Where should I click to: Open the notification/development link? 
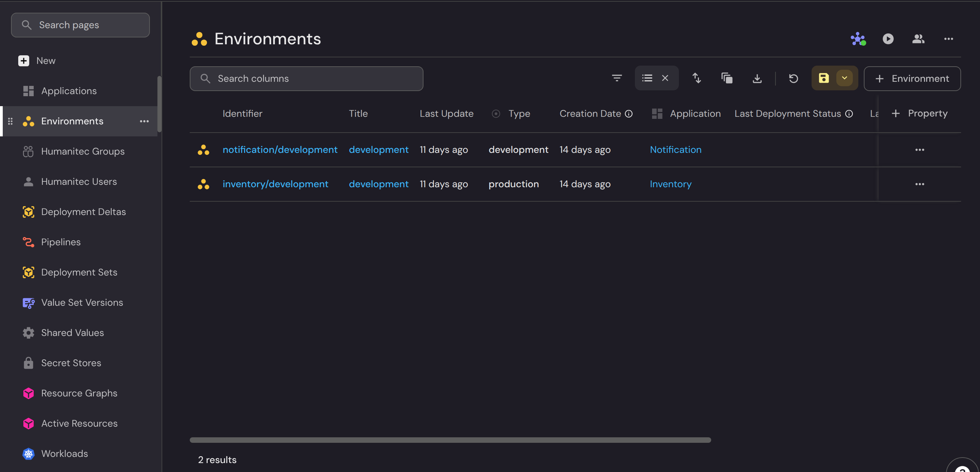(x=279, y=150)
